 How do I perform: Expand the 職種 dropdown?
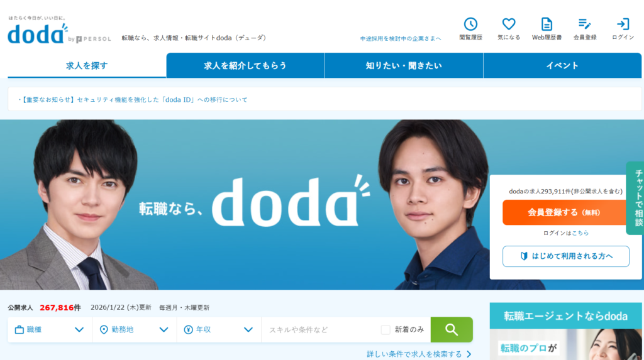click(x=50, y=330)
